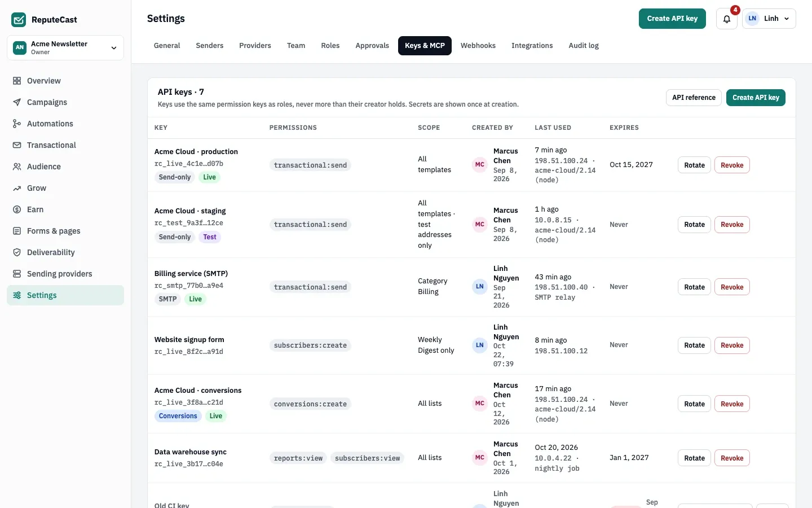Screen dimensions: 812x508
Task: Rotate the Acme Cloud staging key
Action: (x=694, y=225)
